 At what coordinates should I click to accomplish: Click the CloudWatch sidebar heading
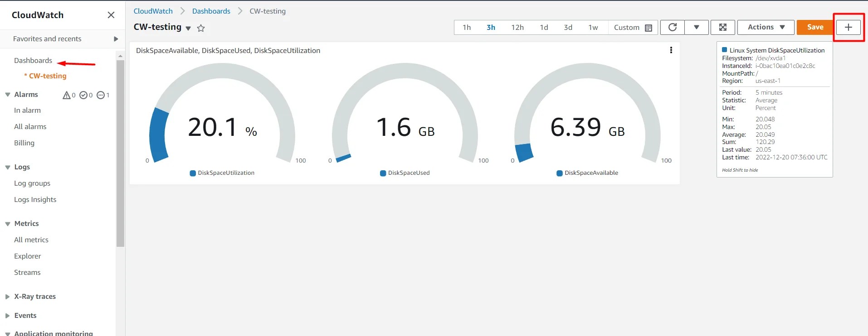click(38, 15)
